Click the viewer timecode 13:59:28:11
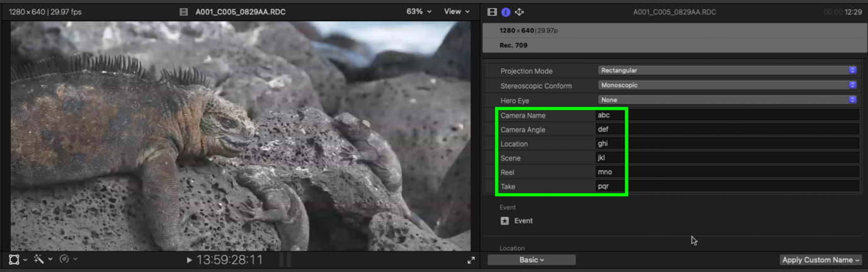The height and width of the screenshot is (272, 868). [x=229, y=260]
